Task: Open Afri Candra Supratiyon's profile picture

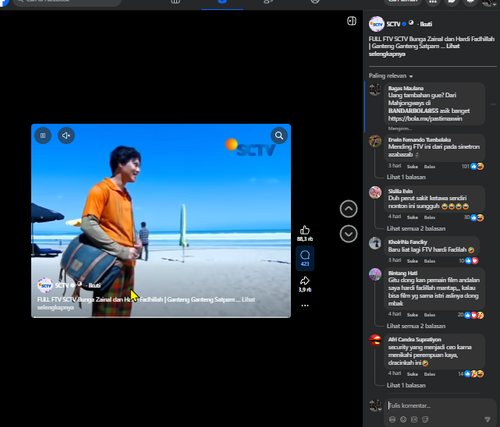Action: [375, 341]
